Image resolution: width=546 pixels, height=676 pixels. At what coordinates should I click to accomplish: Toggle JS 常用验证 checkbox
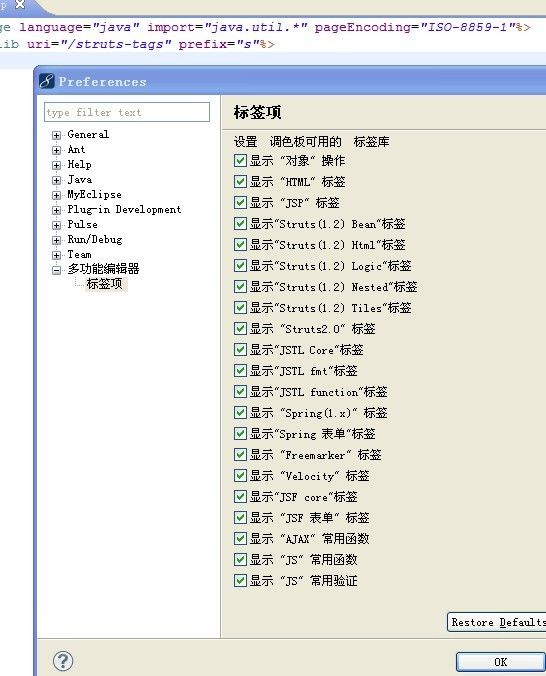click(x=240, y=581)
